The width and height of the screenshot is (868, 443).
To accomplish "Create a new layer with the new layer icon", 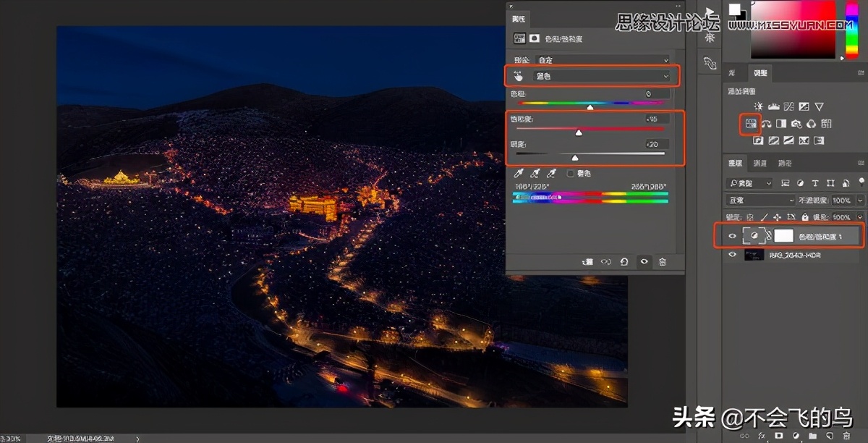I will pyautogui.click(x=830, y=436).
